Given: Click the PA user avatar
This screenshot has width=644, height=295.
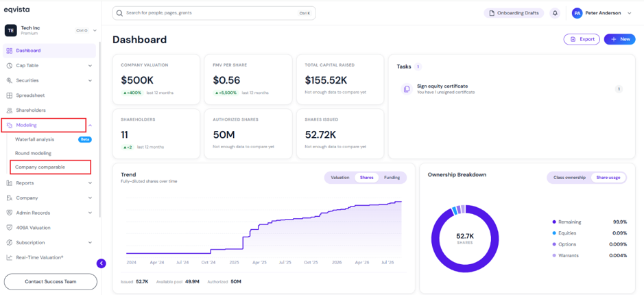Looking at the screenshot, I should 577,13.
